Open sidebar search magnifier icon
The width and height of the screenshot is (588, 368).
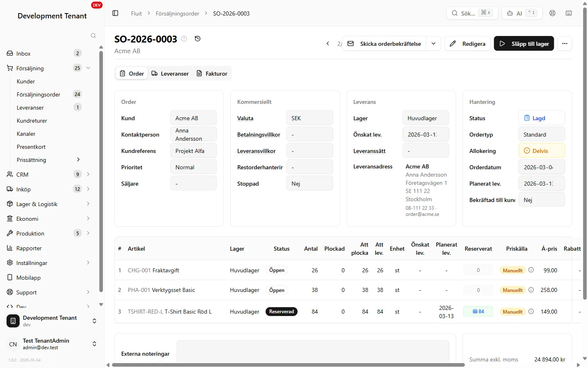[93, 36]
